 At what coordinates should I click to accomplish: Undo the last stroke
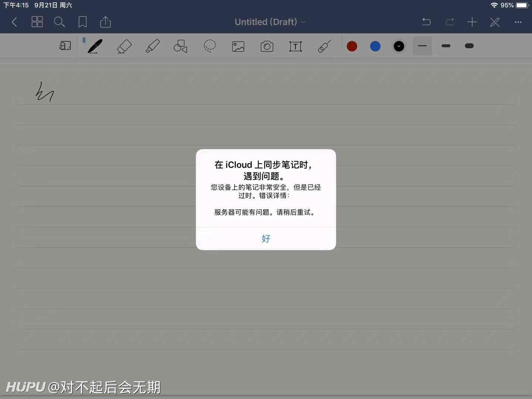click(426, 22)
